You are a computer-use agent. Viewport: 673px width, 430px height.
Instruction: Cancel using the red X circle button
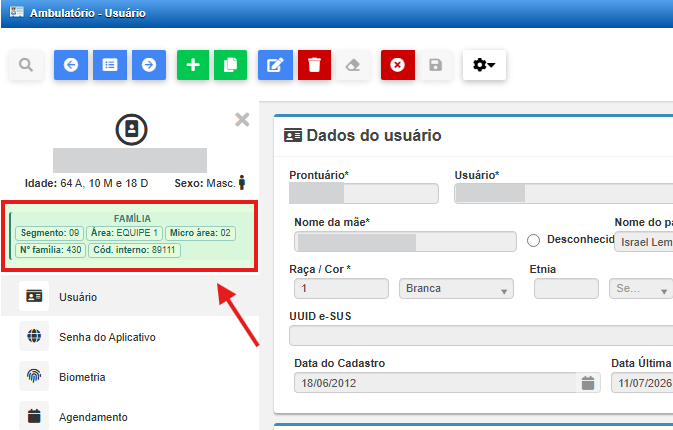pyautogui.click(x=398, y=65)
